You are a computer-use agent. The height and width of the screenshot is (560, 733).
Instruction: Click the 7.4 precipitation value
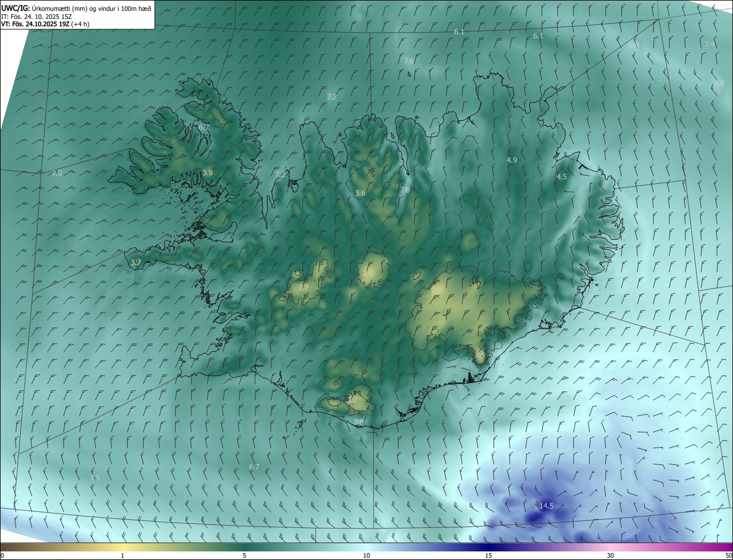(x=710, y=44)
